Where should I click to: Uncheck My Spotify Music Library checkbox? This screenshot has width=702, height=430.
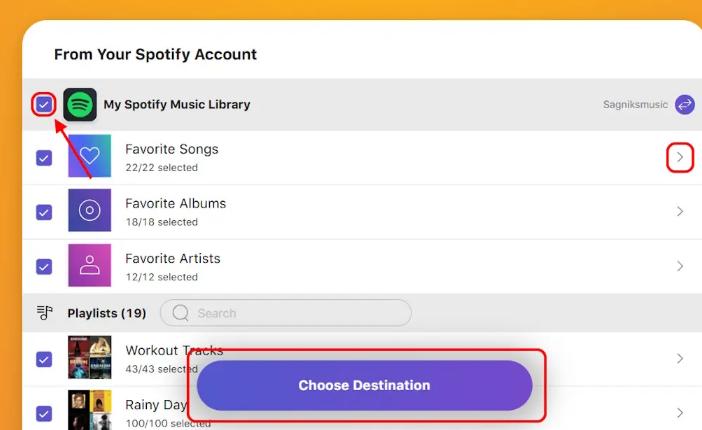pyautogui.click(x=43, y=104)
